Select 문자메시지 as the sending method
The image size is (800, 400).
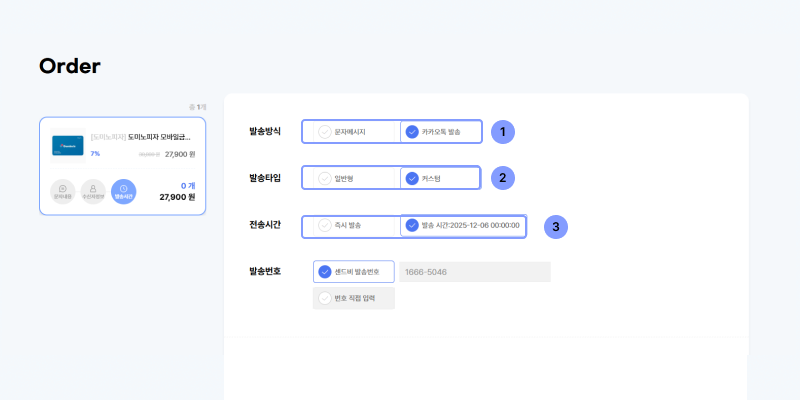point(351,132)
